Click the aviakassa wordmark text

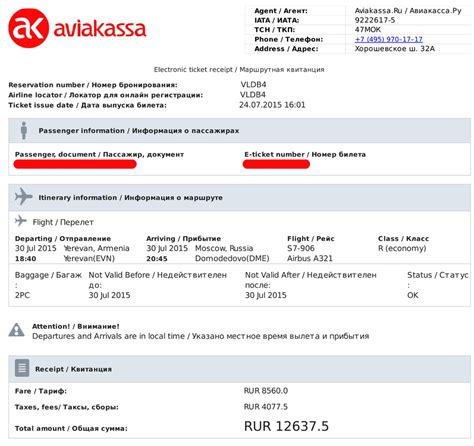click(100, 29)
